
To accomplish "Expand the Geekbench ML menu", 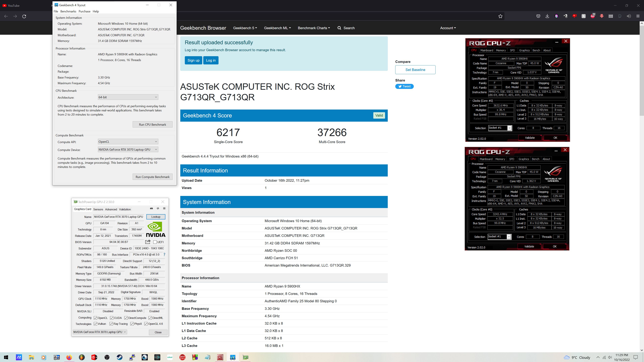I will point(278,28).
